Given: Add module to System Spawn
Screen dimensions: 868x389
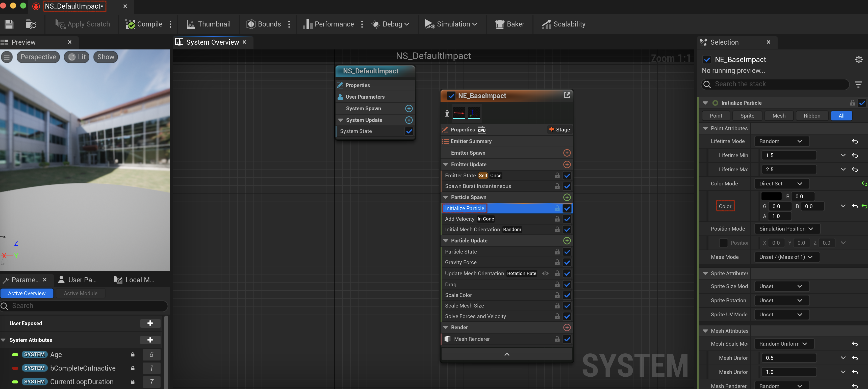Looking at the screenshot, I should [409, 108].
